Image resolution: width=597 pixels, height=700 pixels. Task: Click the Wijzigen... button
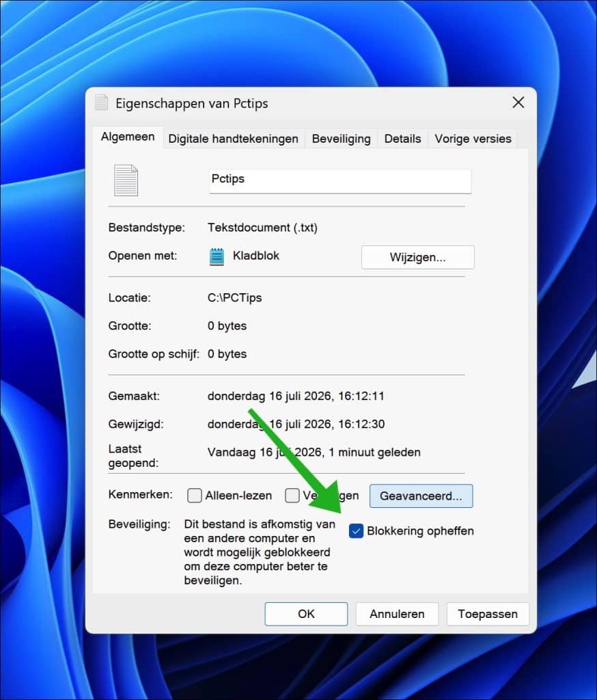(x=417, y=257)
